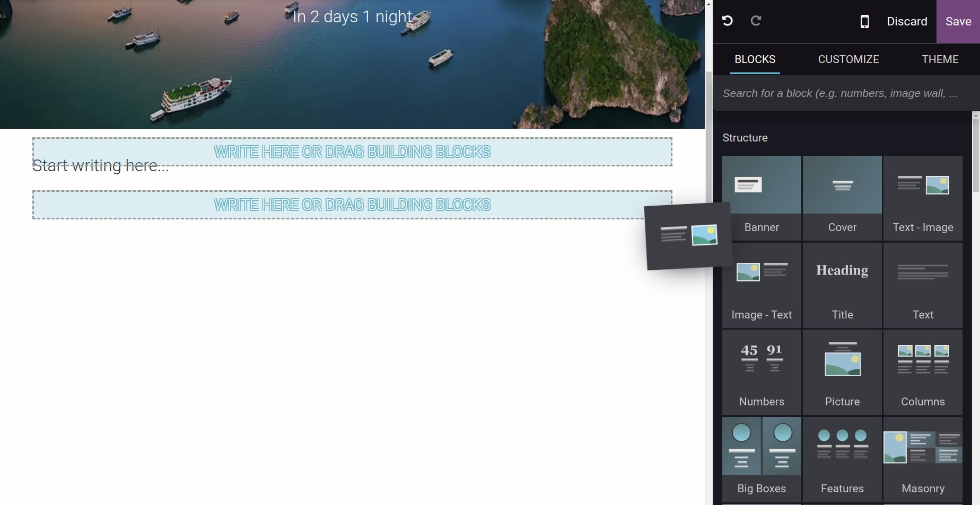Image resolution: width=980 pixels, height=505 pixels.
Task: Undo the last edit
Action: (x=728, y=21)
